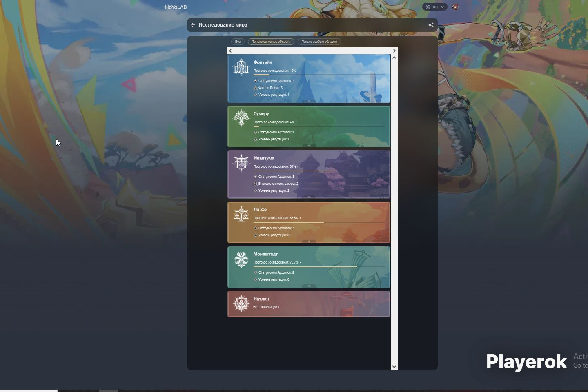The height and width of the screenshot is (392, 588).
Task: Click the back arrow next to Исследование мира
Action: click(193, 25)
